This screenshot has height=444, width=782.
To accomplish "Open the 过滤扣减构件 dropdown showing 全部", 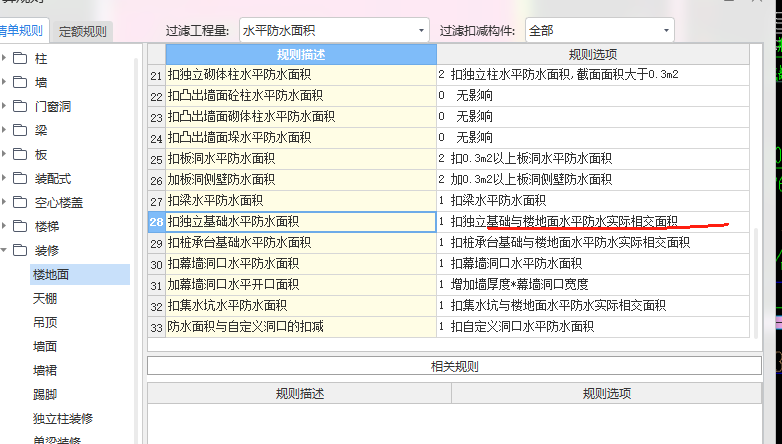I will (x=599, y=30).
